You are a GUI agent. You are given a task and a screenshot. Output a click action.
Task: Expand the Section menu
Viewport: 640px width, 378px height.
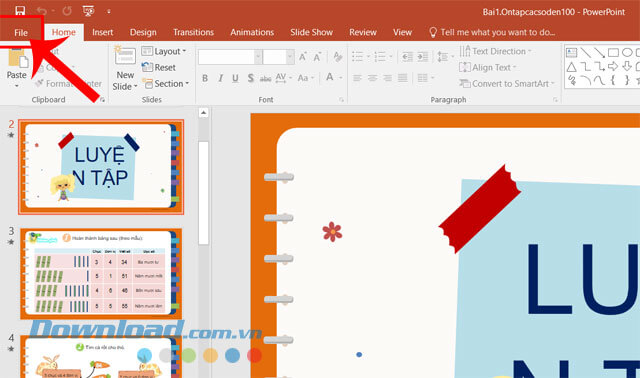coord(166,84)
